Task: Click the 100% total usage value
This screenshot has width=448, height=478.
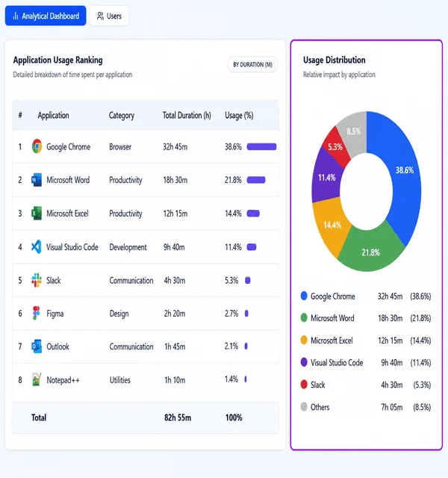Action: click(234, 418)
